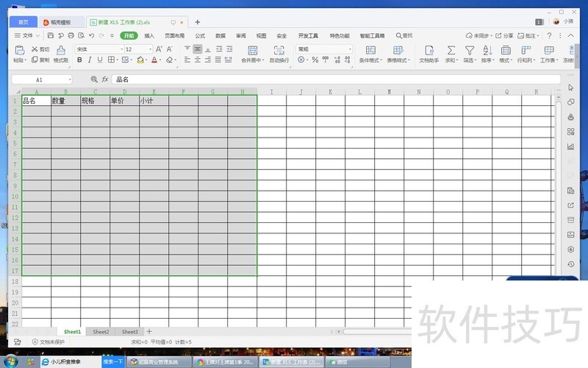Image resolution: width=588 pixels, height=368 pixels.
Task: Click the chart icon in right sidebar
Action: click(571, 146)
